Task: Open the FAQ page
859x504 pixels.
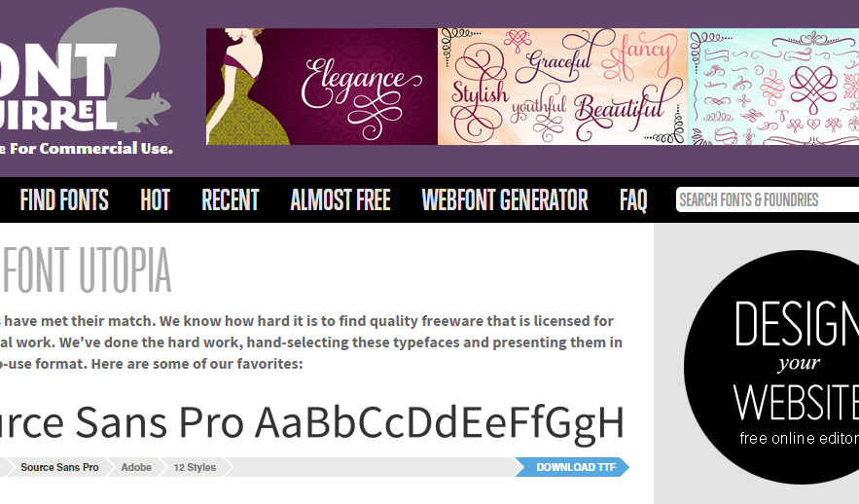Action: [x=633, y=200]
